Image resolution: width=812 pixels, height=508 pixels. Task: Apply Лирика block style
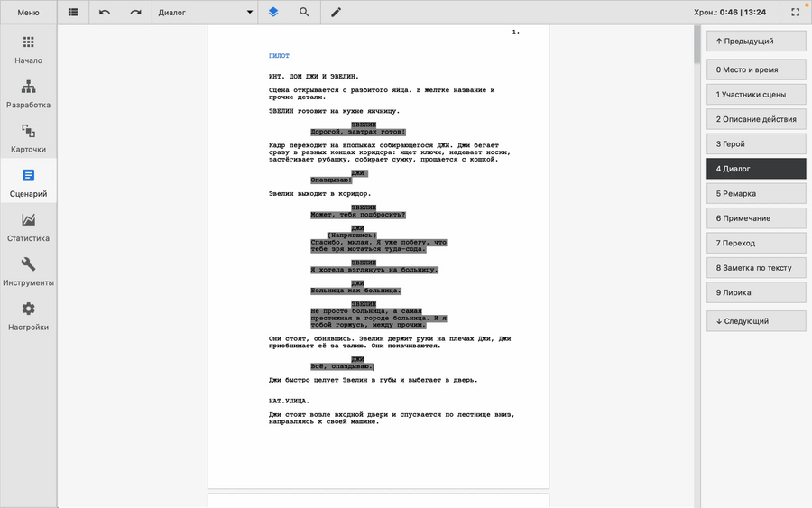(x=756, y=292)
